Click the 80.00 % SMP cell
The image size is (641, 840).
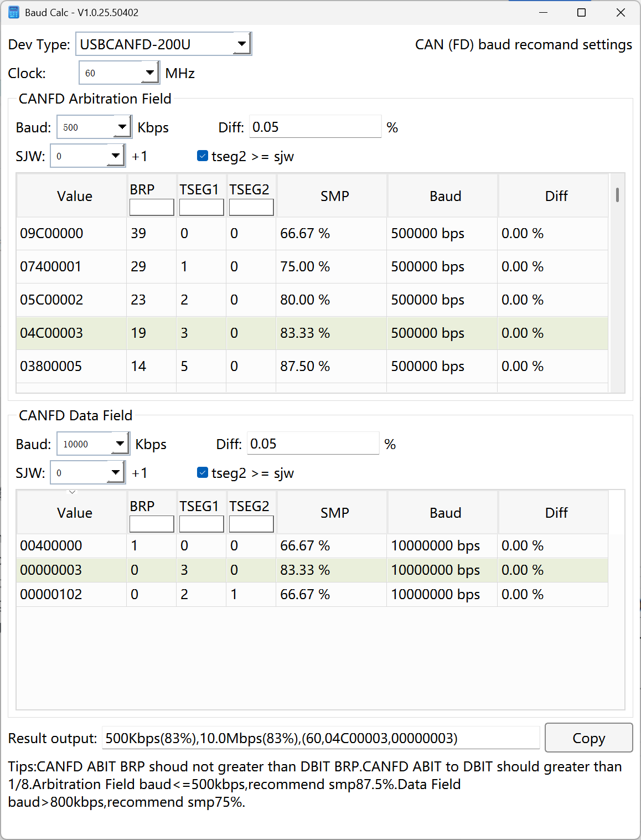click(332, 300)
